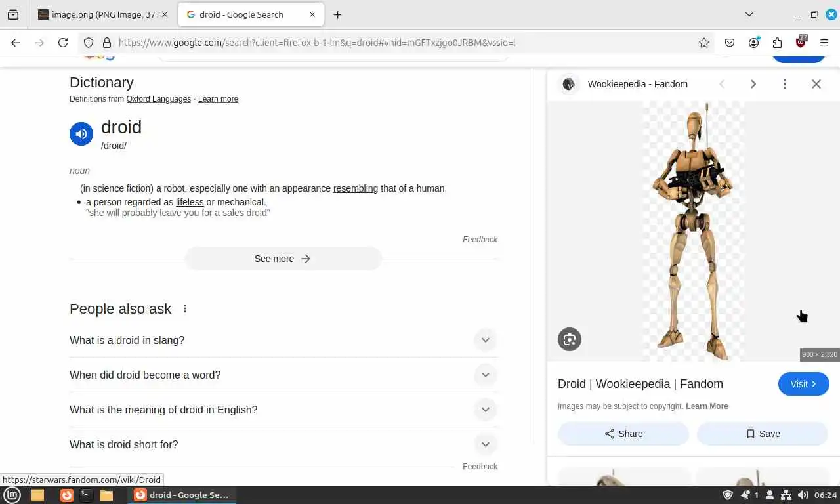Reload the current page
Image resolution: width=840 pixels, height=504 pixels.
(63, 43)
